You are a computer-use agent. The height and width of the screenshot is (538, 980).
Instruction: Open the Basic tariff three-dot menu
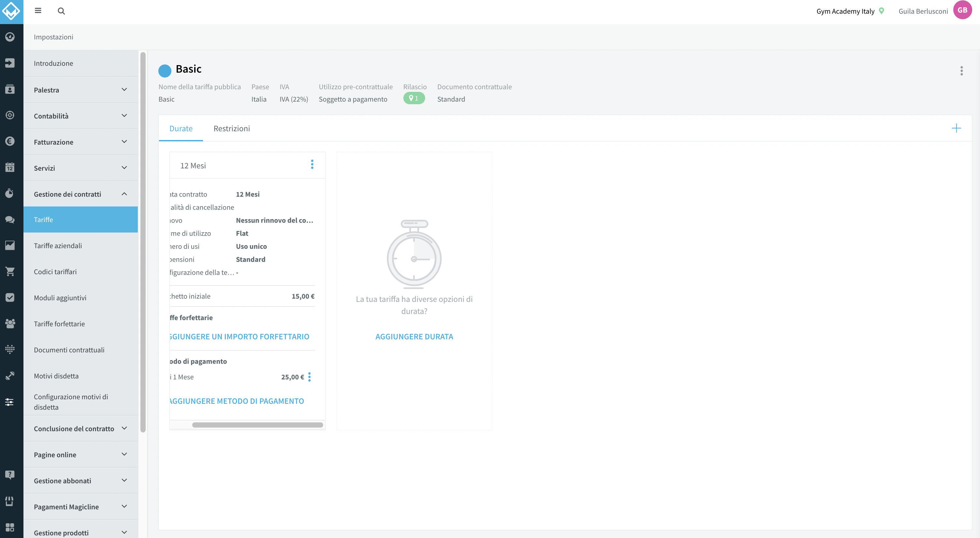pos(961,71)
